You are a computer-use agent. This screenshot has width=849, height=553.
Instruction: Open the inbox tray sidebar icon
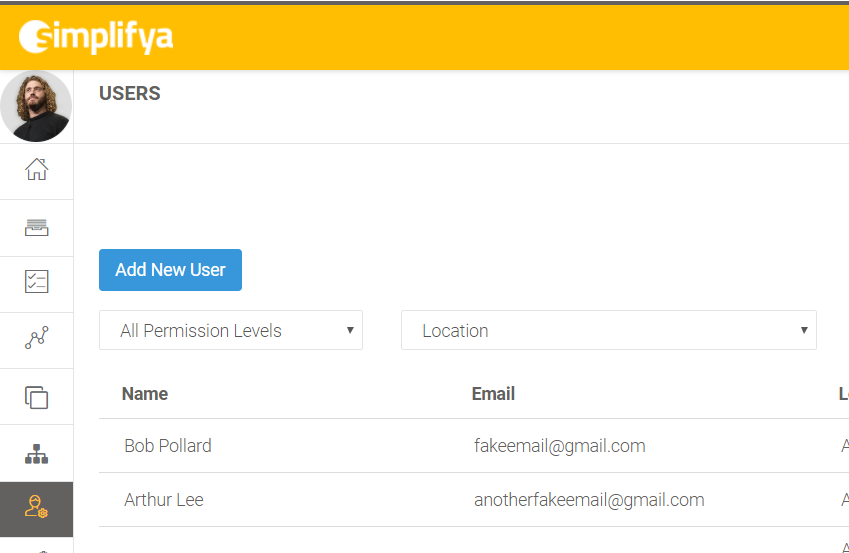36,227
